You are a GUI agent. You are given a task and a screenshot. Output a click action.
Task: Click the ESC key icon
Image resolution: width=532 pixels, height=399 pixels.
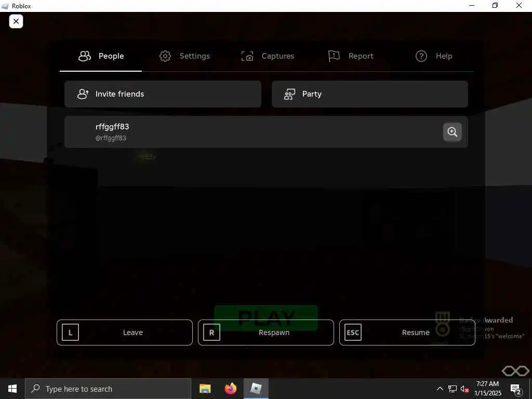(x=353, y=332)
